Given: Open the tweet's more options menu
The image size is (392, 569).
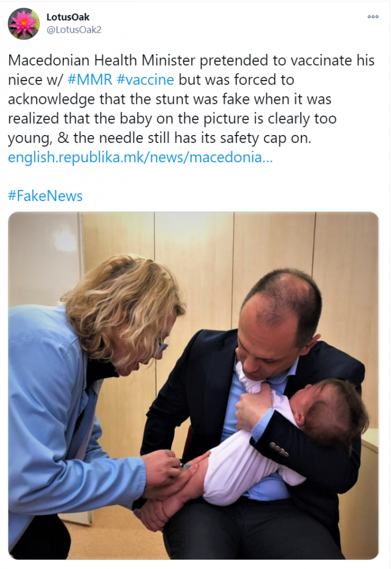Looking at the screenshot, I should (373, 17).
